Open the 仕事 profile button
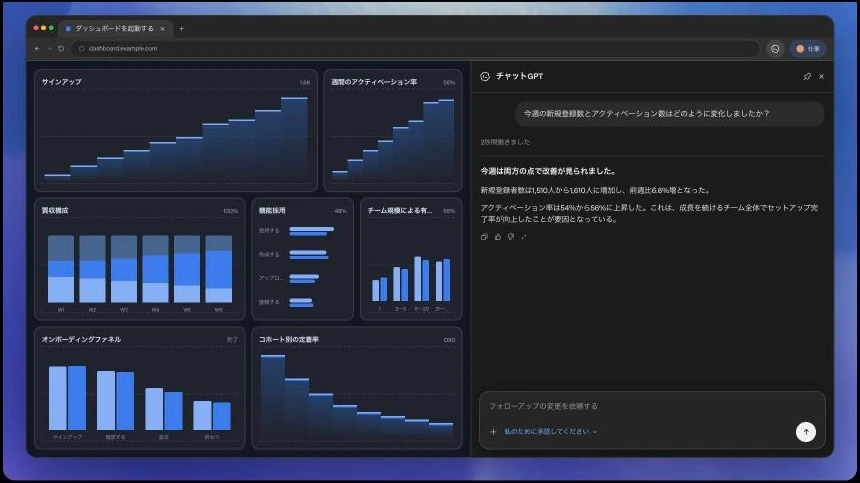 point(808,49)
